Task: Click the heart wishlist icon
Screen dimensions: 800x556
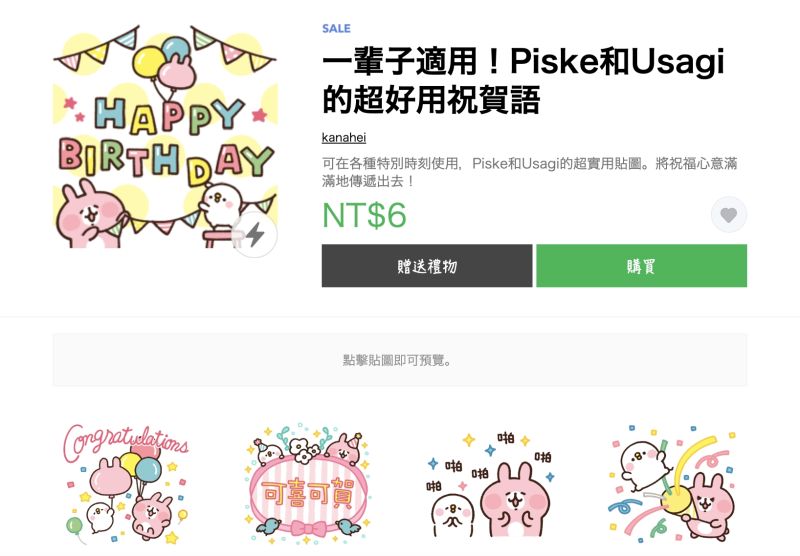Action: coord(729,215)
